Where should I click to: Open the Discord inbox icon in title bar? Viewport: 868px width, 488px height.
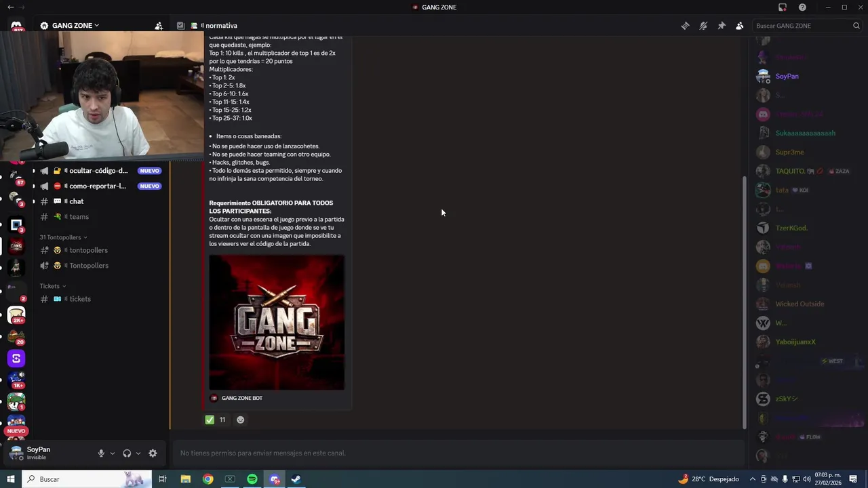click(783, 7)
